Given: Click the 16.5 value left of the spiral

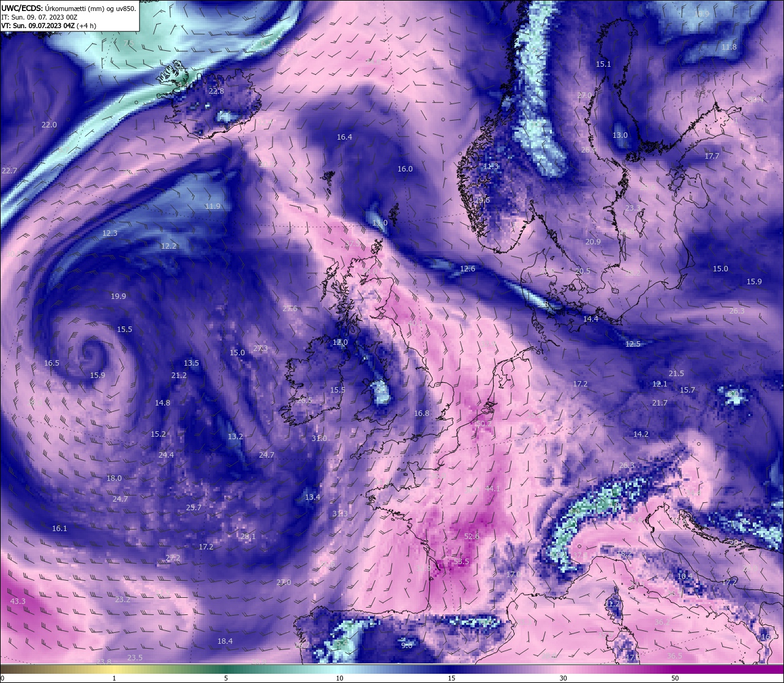Looking at the screenshot, I should [x=51, y=363].
